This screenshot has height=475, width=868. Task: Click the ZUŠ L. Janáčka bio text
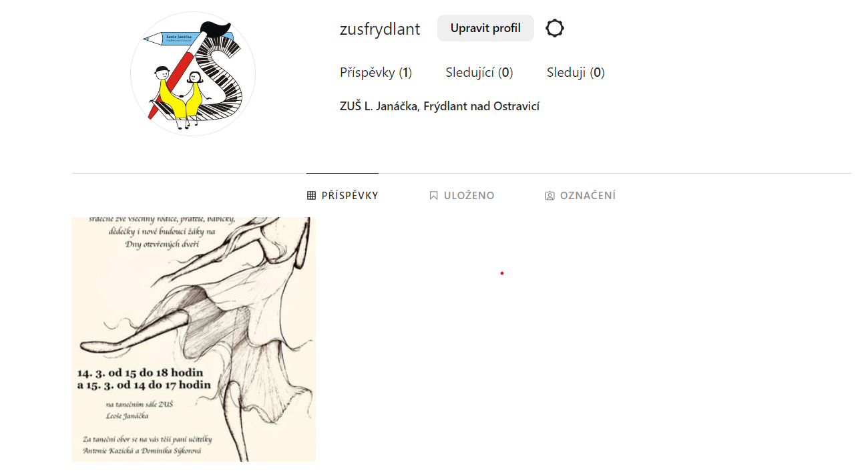click(439, 106)
